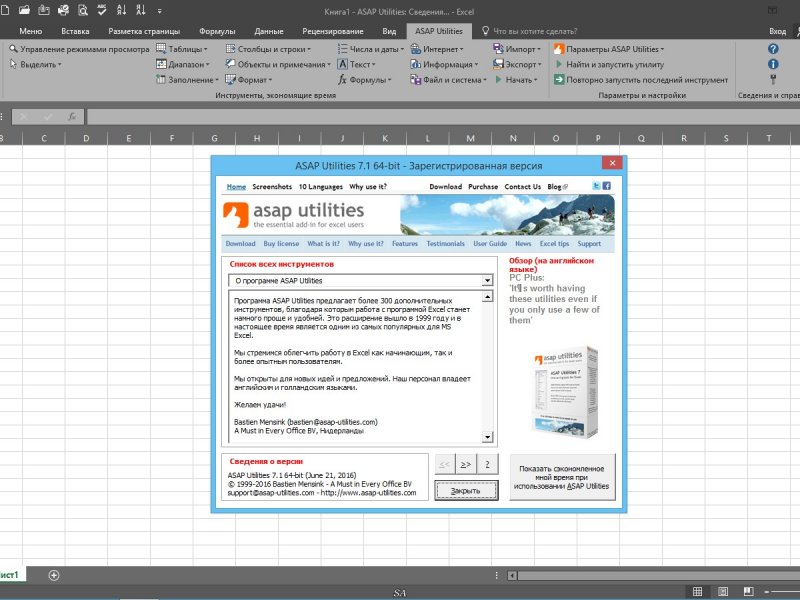Click Повторно запустить последний инструмент
The width and height of the screenshot is (800, 600).
(x=641, y=80)
